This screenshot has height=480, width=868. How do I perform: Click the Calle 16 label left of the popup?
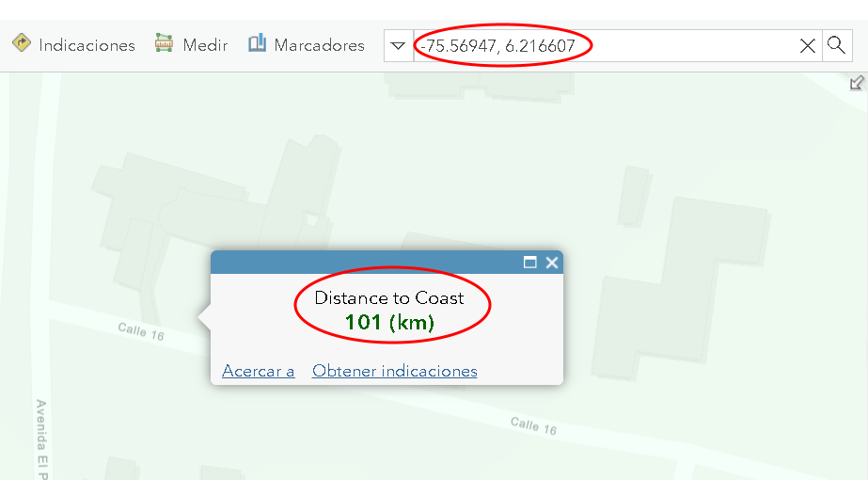(x=141, y=331)
